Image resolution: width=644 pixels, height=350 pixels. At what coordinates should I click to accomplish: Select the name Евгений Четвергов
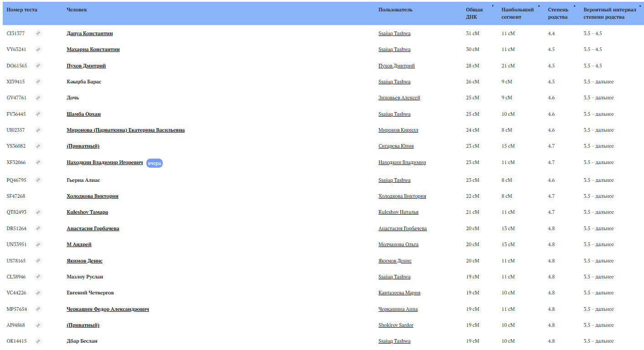pyautogui.click(x=90, y=293)
